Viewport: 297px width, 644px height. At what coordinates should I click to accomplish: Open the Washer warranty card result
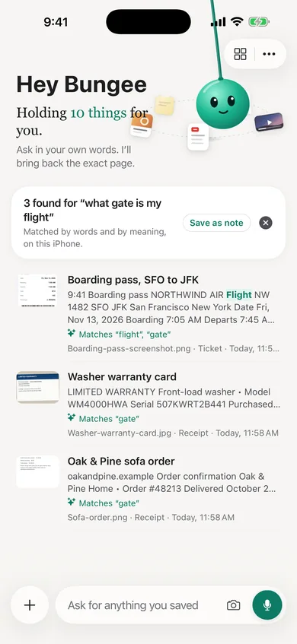click(148, 404)
